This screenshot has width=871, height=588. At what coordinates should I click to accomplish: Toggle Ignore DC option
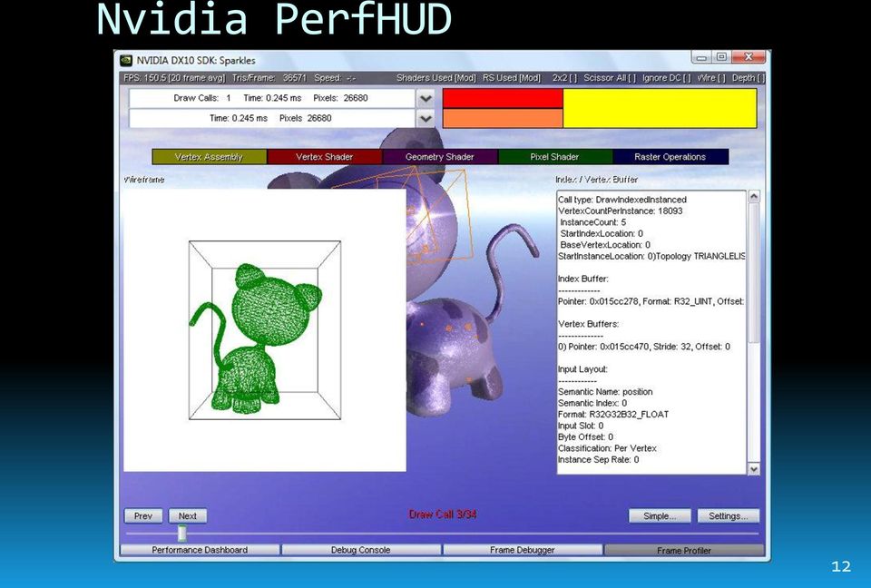pos(666,78)
